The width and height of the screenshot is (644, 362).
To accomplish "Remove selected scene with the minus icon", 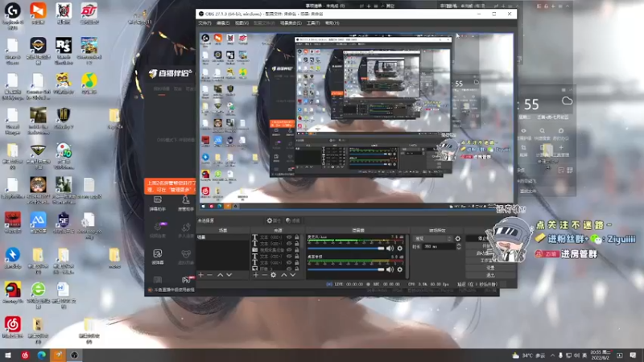I will pyautogui.click(x=209, y=274).
